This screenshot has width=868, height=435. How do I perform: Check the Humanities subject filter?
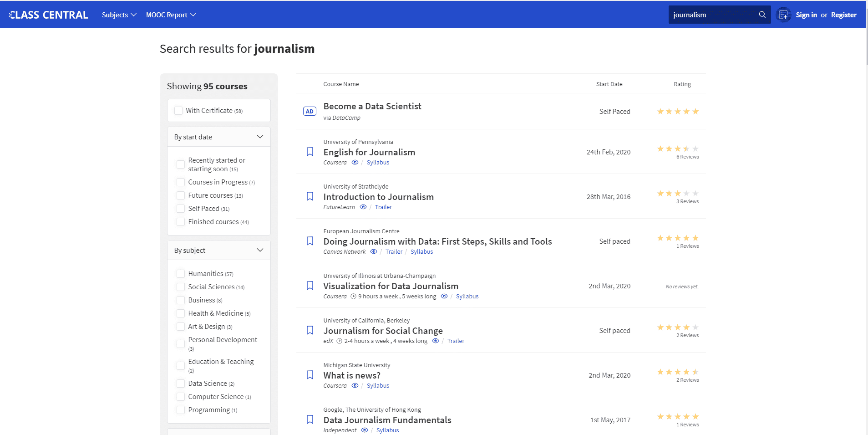pos(181,274)
